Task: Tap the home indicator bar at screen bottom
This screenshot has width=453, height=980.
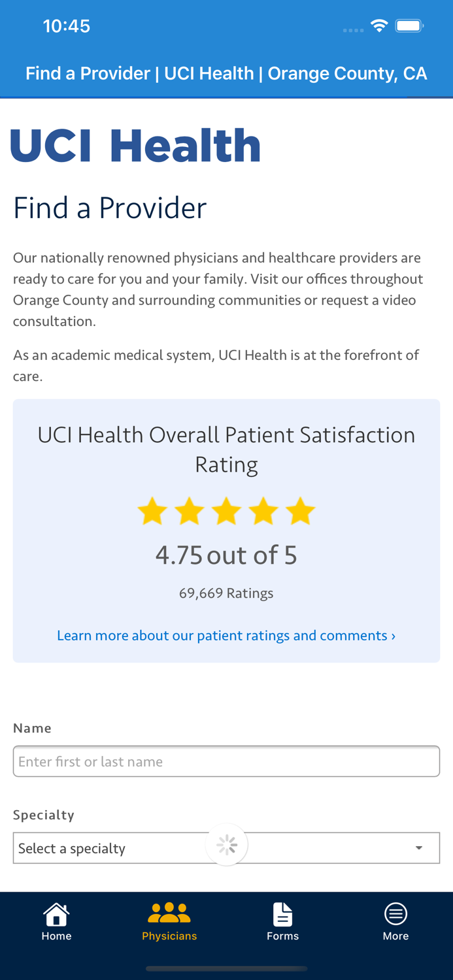Action: coord(227,968)
